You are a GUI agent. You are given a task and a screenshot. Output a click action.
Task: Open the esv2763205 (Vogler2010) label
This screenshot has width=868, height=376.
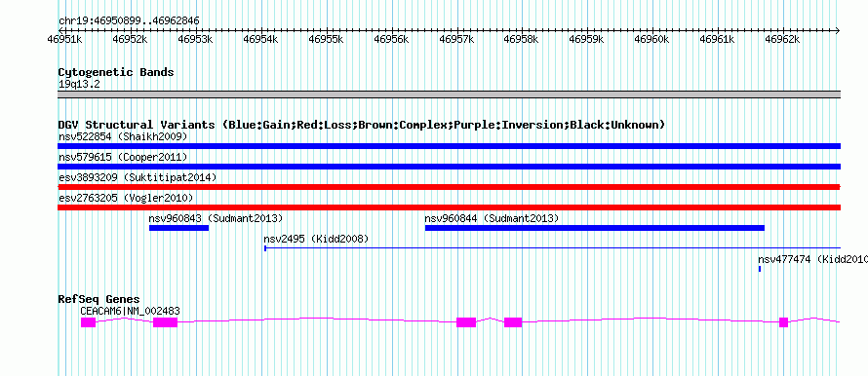[x=126, y=198]
